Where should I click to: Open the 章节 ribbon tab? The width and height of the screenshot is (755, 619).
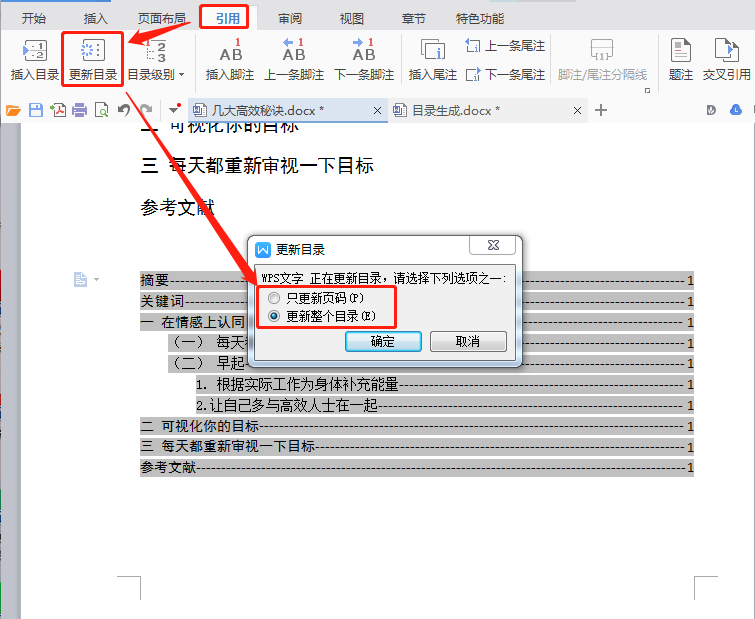414,19
